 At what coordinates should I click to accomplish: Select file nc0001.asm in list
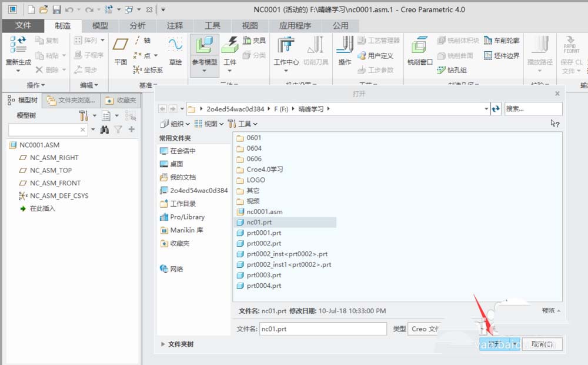pyautogui.click(x=260, y=212)
